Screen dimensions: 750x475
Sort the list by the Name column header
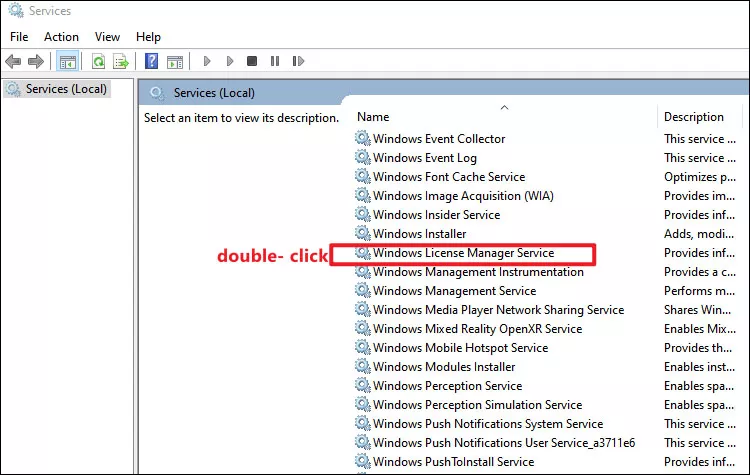[x=373, y=117]
